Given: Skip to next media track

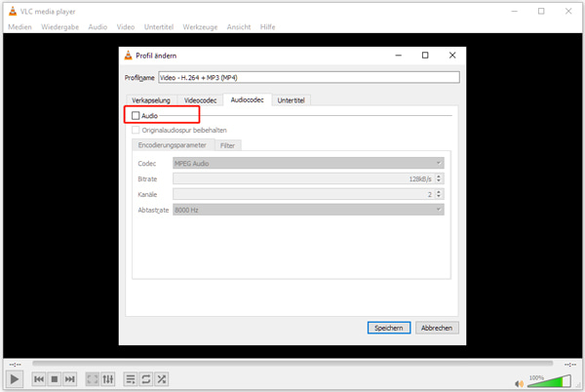Looking at the screenshot, I should 70,379.
